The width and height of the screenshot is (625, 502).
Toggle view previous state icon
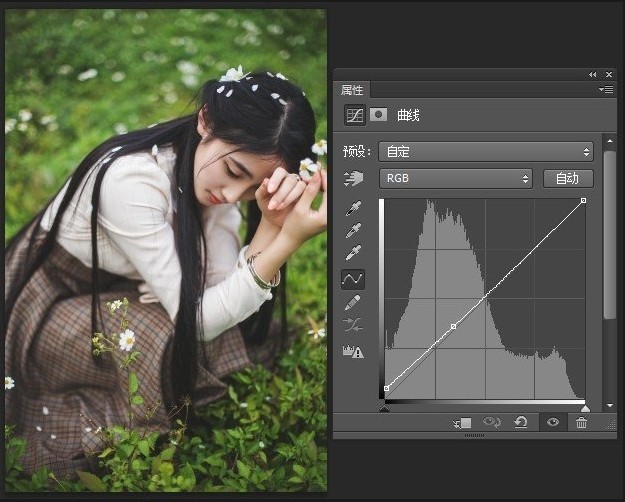tap(491, 423)
